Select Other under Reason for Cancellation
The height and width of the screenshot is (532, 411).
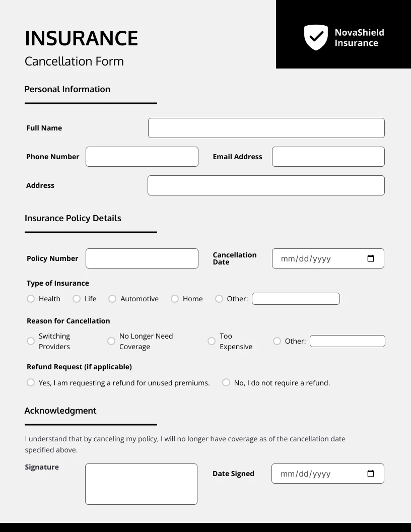tap(277, 341)
